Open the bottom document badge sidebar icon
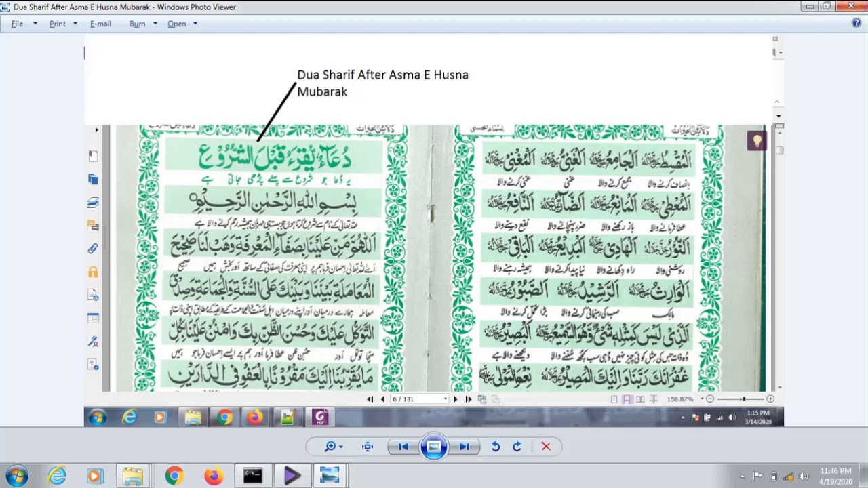Viewport: 868px width, 488px height. point(93,365)
